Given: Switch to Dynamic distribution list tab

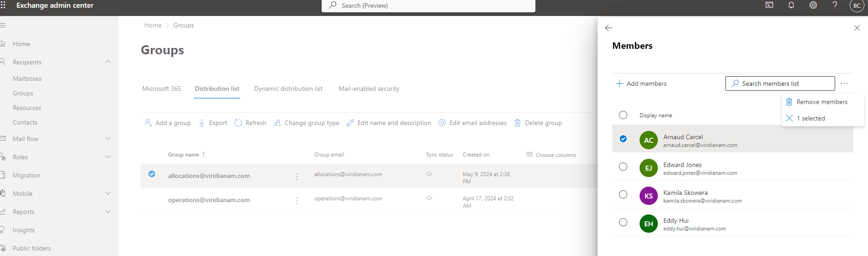Looking at the screenshot, I should (288, 89).
